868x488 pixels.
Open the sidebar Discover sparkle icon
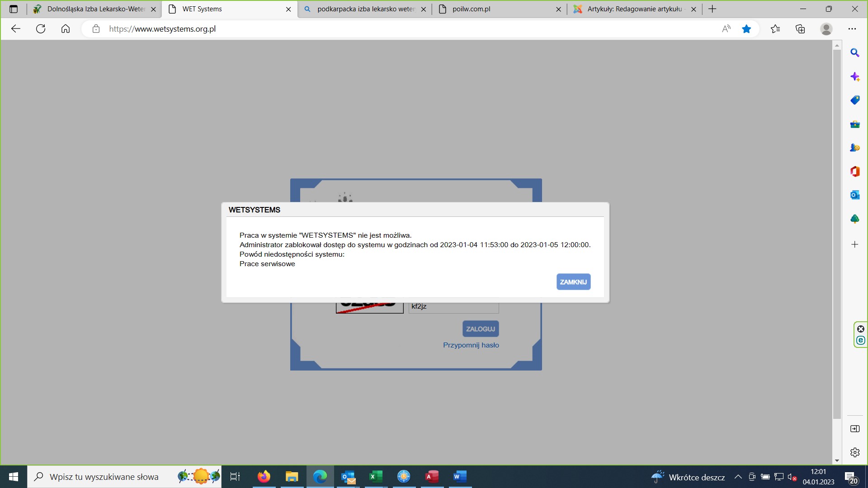(854, 76)
